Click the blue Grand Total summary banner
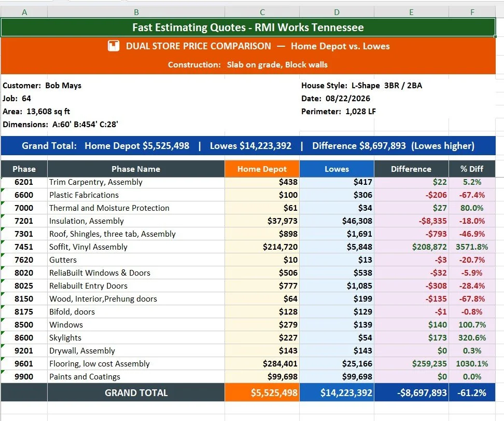This screenshot has width=504, height=421. pyautogui.click(x=248, y=145)
